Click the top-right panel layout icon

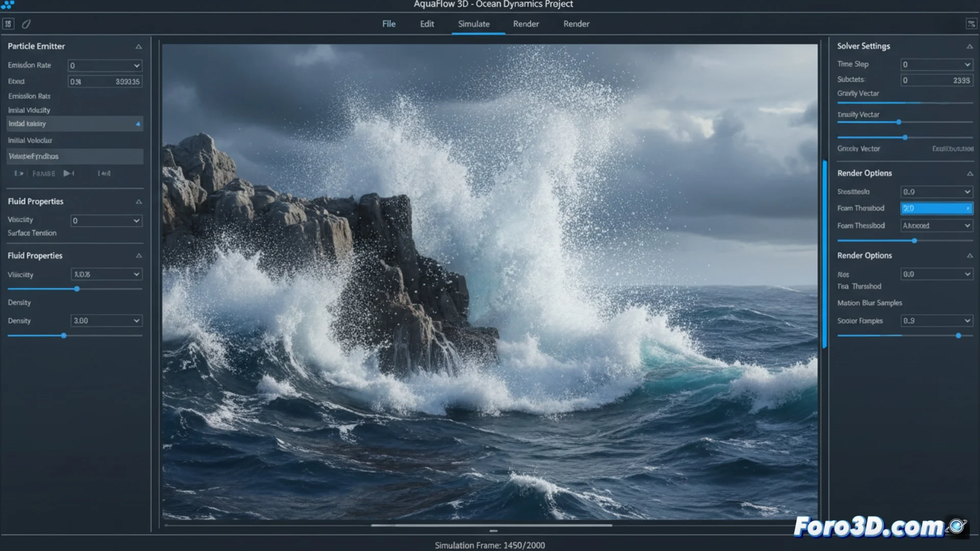[971, 24]
